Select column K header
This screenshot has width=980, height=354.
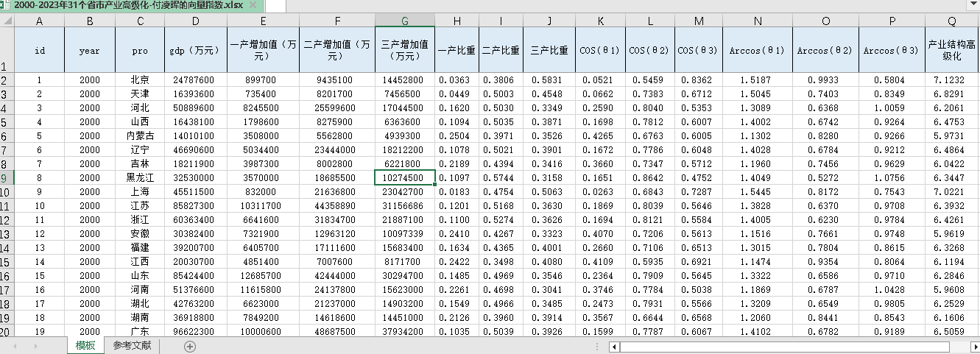[x=600, y=21]
